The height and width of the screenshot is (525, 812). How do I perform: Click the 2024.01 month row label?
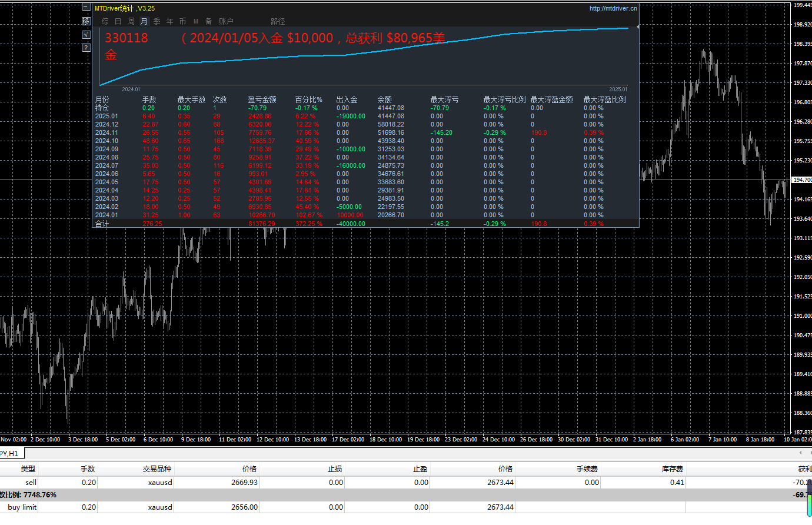coord(107,215)
